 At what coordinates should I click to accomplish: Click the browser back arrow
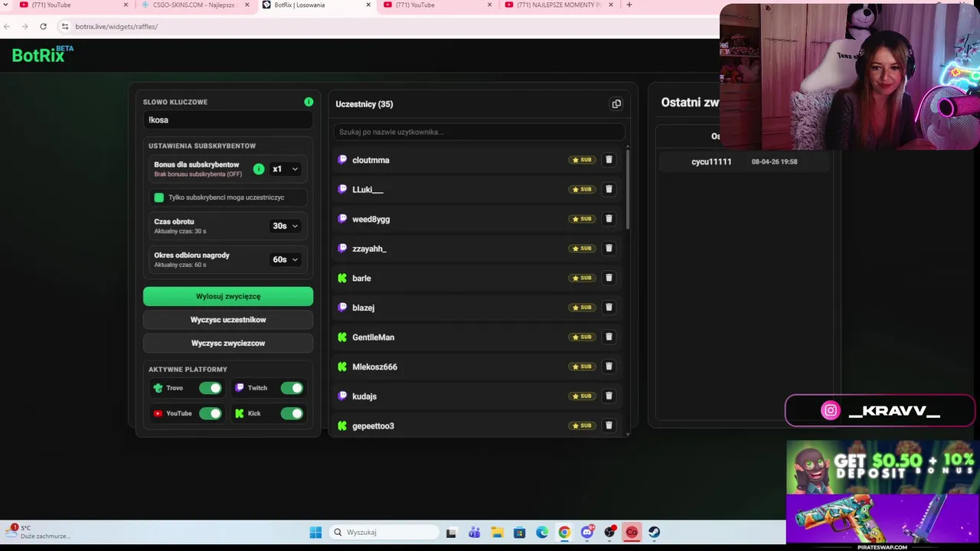pyautogui.click(x=7, y=26)
